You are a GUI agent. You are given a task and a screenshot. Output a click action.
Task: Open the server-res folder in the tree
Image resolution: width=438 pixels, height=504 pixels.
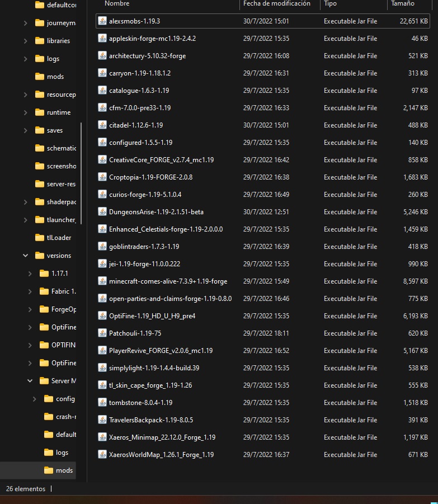[x=55, y=184]
